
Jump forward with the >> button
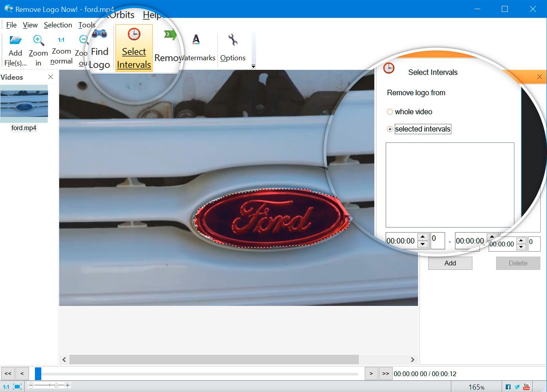385,374
